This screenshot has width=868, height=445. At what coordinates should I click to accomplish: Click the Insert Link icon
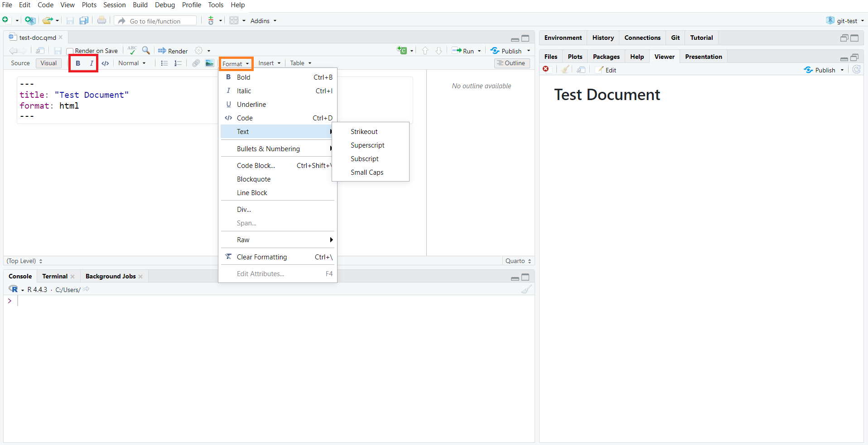tap(196, 63)
